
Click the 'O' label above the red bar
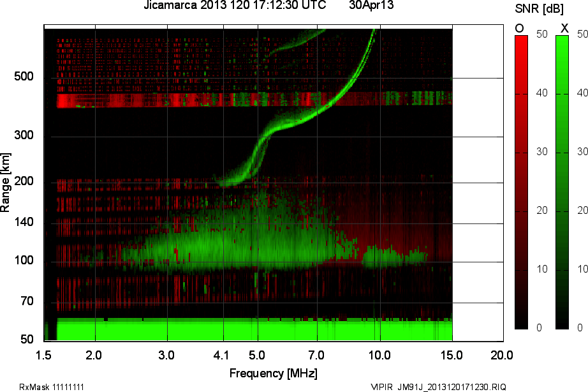coord(519,29)
